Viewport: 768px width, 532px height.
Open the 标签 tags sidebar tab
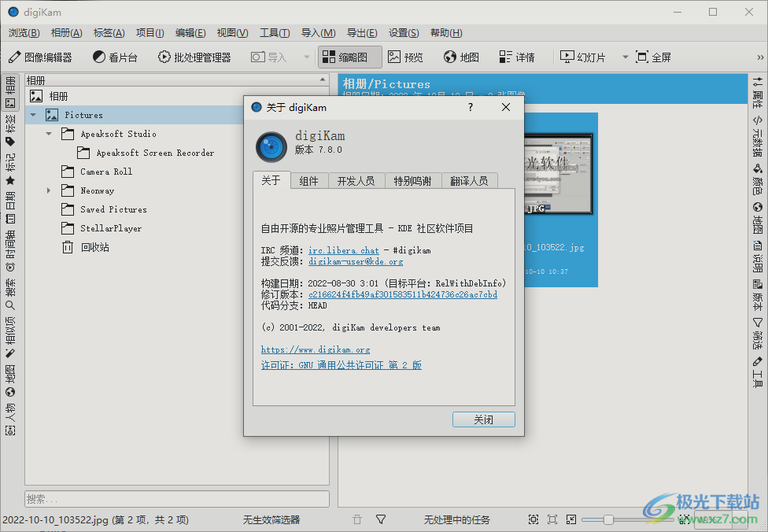pyautogui.click(x=10, y=131)
